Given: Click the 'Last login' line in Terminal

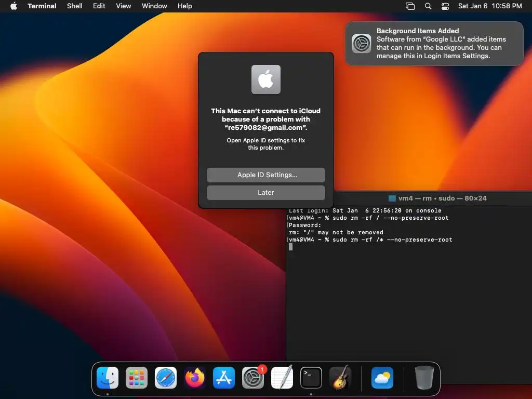Looking at the screenshot, I should [365, 211].
